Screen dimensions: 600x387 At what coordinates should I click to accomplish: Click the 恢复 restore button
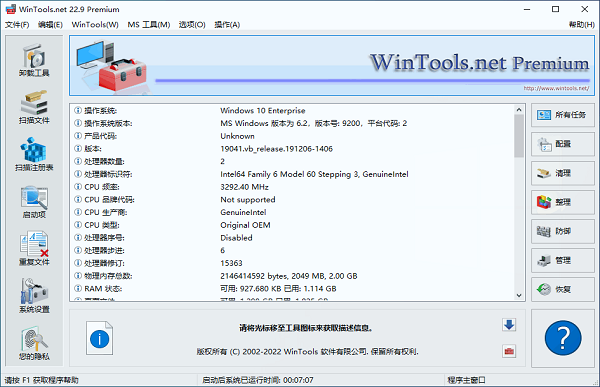[x=562, y=289]
